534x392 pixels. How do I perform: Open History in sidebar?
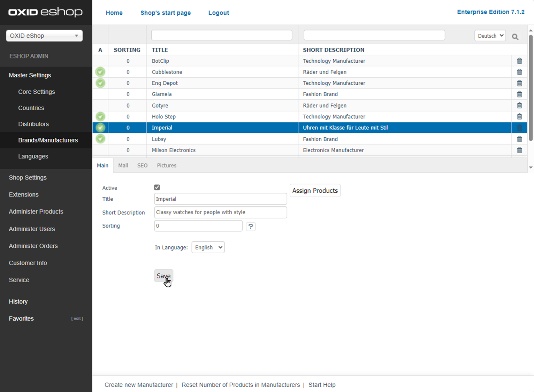tap(18, 302)
